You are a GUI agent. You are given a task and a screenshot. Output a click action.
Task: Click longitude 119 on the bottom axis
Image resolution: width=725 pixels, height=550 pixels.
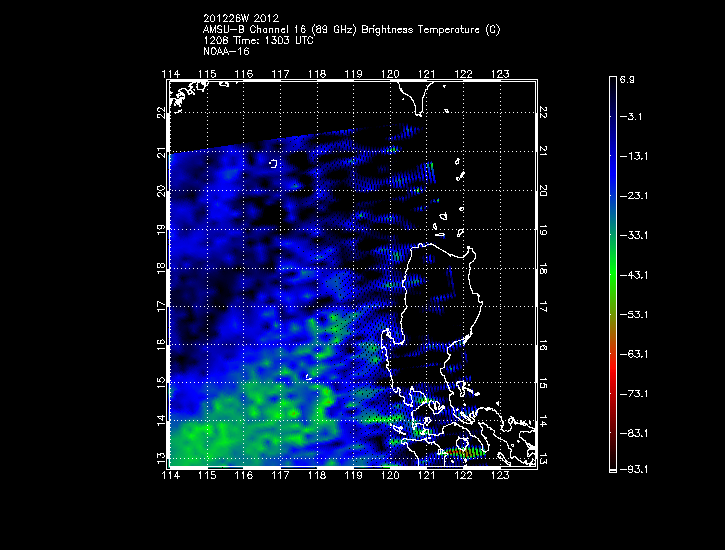pos(354,475)
